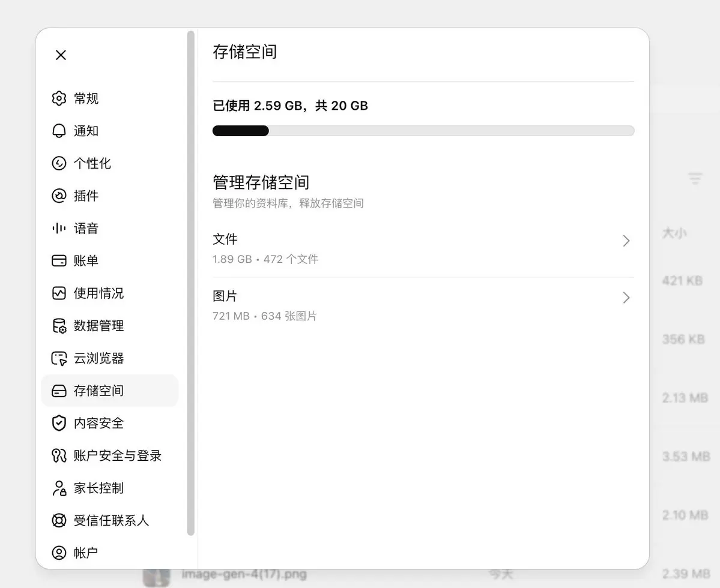720x588 pixels.
Task: Click the 管理存储空间 heading
Action: 261,182
